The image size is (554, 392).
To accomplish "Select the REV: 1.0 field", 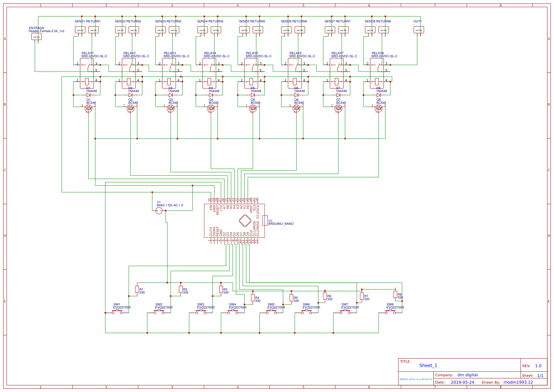I will (x=533, y=366).
